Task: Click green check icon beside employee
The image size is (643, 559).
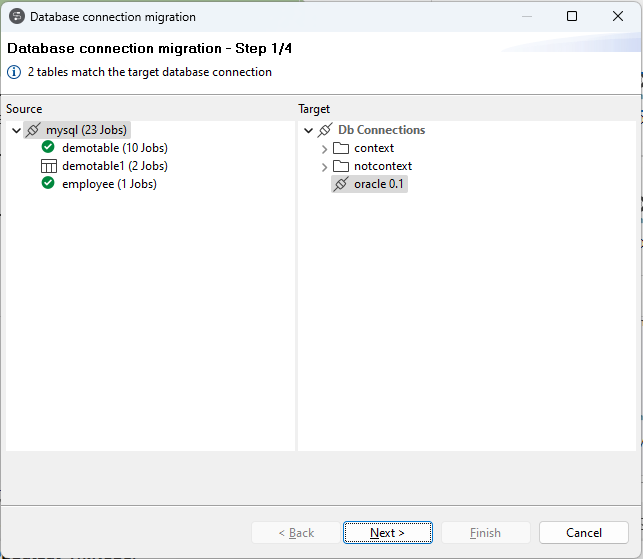Action: 48,184
